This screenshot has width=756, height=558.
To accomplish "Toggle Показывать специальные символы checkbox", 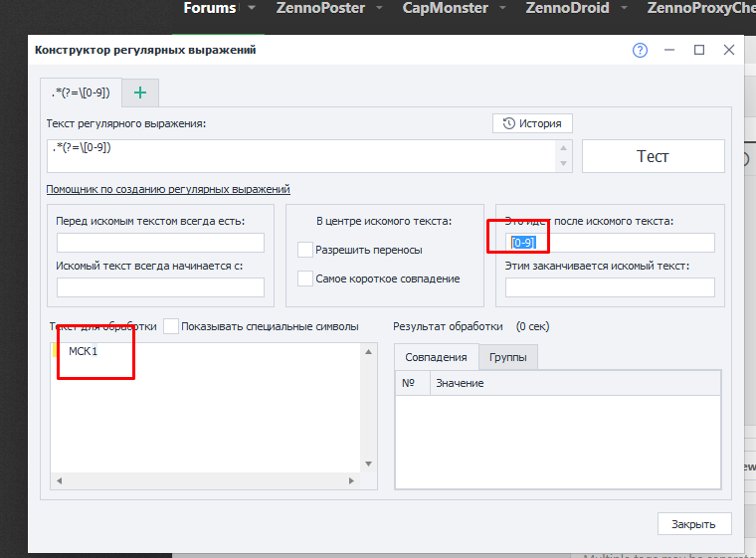I will click(x=171, y=326).
